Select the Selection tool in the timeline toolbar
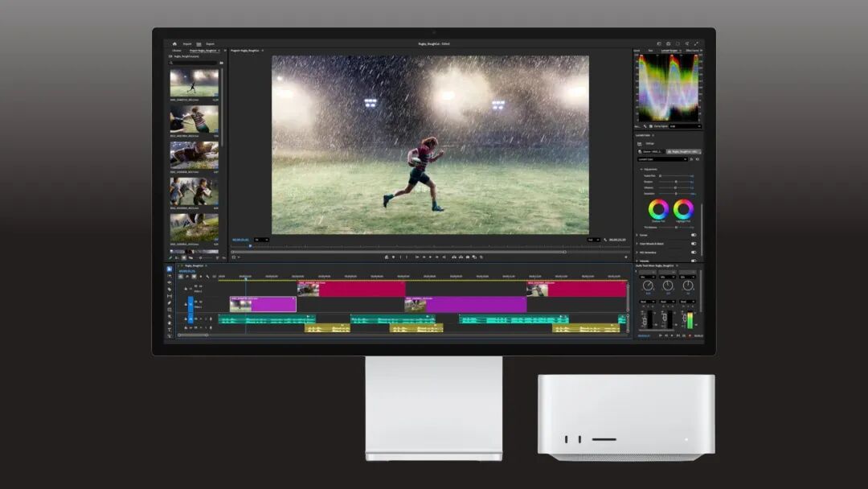Viewport: 868px width, 489px height. coord(170,269)
